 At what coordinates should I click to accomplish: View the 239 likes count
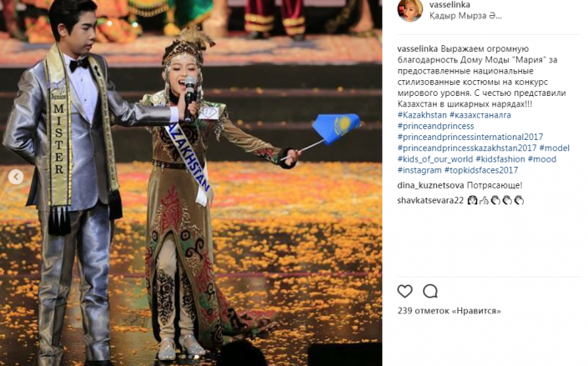(x=450, y=311)
